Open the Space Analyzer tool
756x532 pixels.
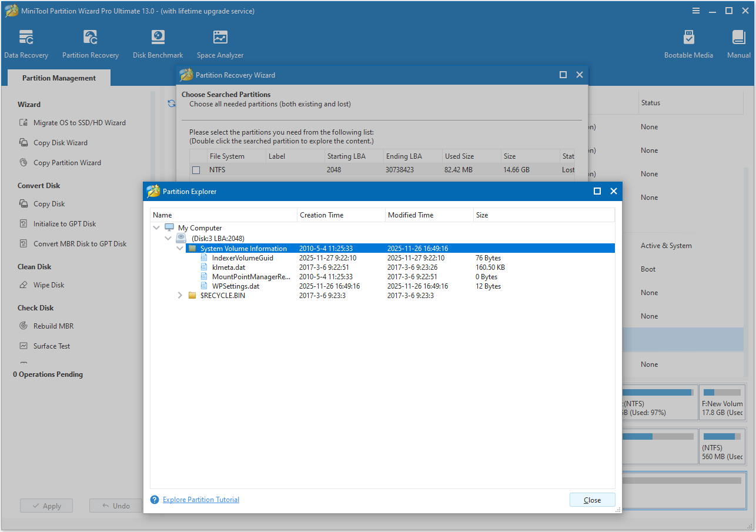pos(220,44)
